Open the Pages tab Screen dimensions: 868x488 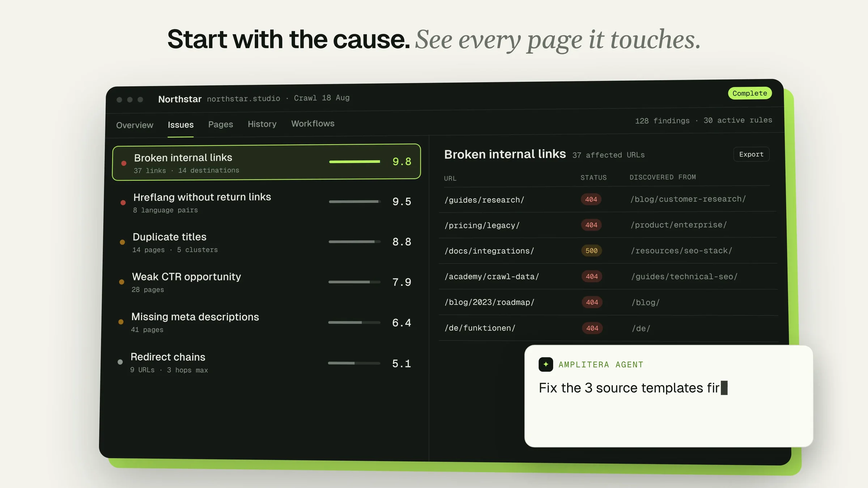[x=221, y=124]
